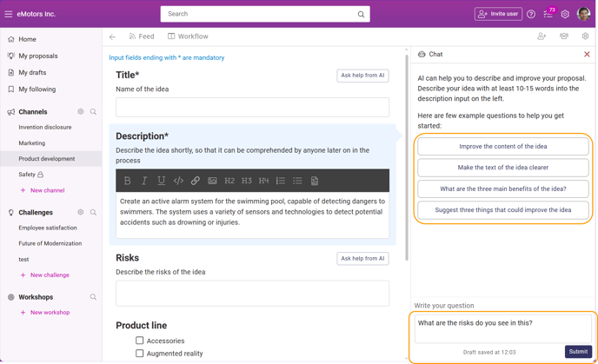Select 'Improve the content of the idea' suggestion
Image resolution: width=598 pixels, height=364 pixels.
pos(503,146)
